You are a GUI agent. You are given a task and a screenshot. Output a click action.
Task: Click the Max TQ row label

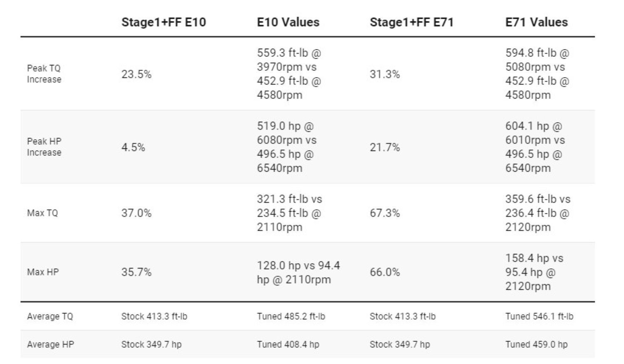click(42, 213)
